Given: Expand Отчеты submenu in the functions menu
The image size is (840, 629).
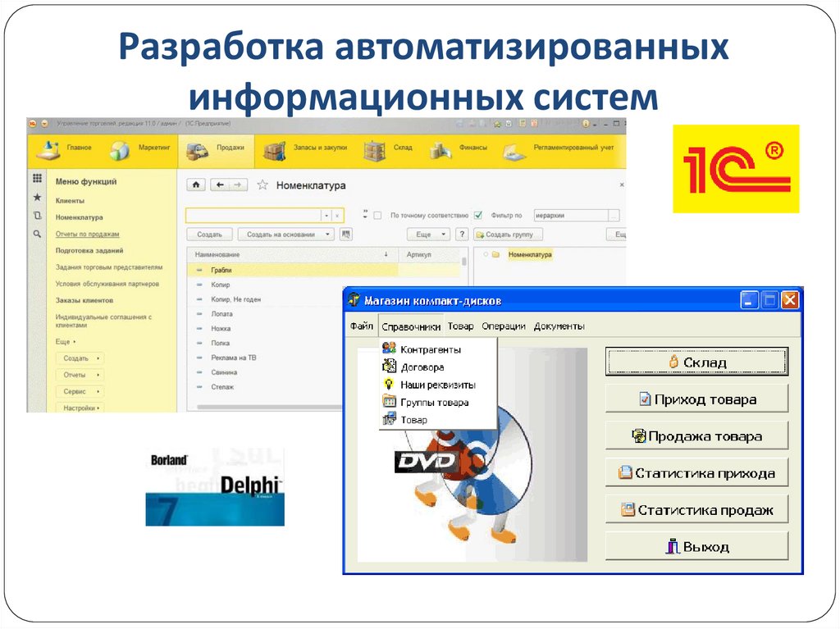Looking at the screenshot, I should click(80, 375).
